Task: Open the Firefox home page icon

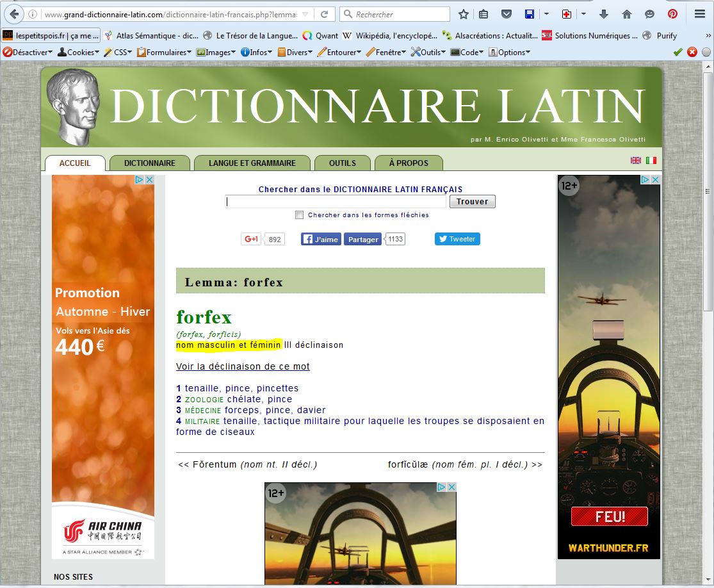Action: [x=627, y=14]
